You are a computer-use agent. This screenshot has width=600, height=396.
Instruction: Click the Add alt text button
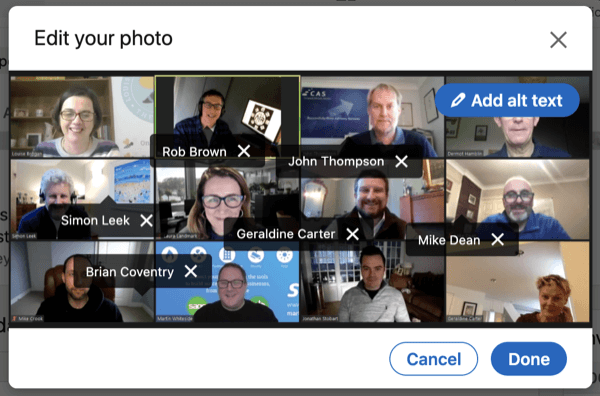pyautogui.click(x=507, y=100)
